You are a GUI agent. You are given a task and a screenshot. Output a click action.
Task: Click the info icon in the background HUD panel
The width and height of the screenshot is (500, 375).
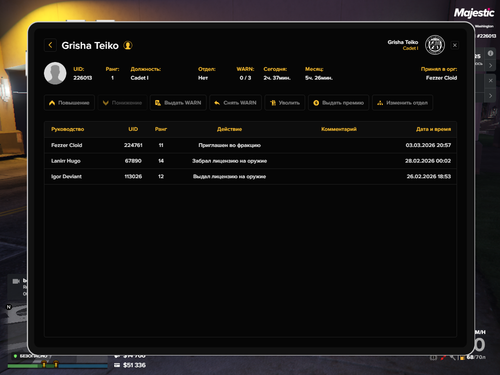point(490,53)
